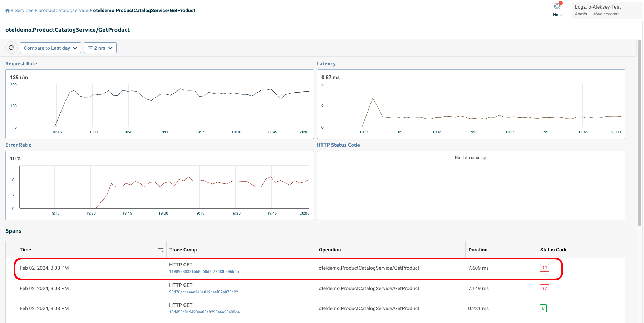Refresh the dashboard with the reload icon

pos(11,48)
